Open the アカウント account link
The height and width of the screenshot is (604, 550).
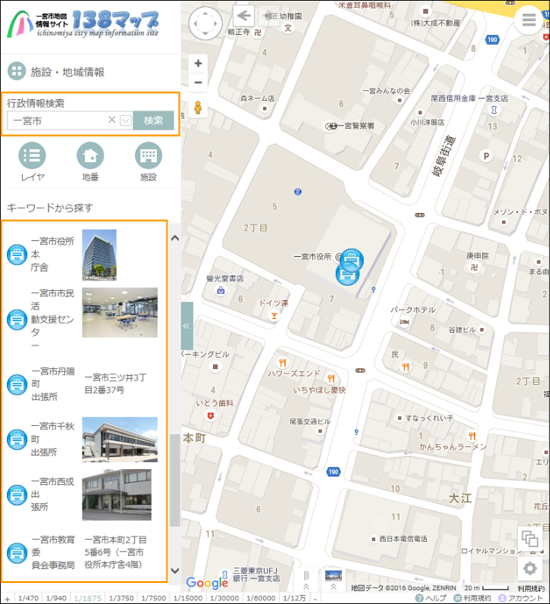521,598
